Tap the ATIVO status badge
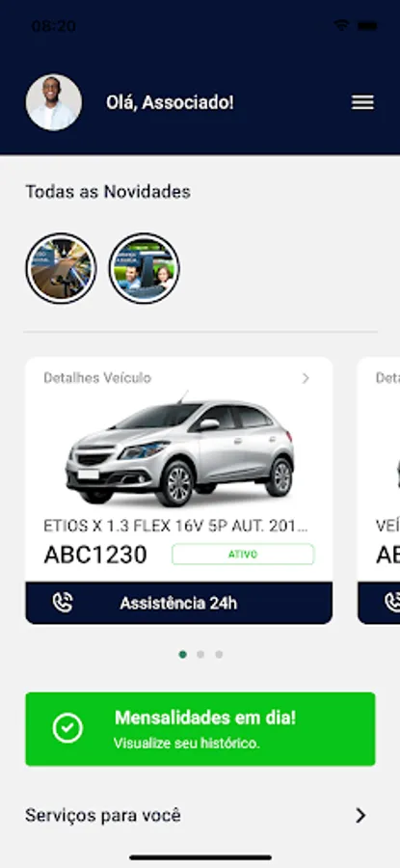Image resolution: width=400 pixels, height=868 pixels. point(243,555)
